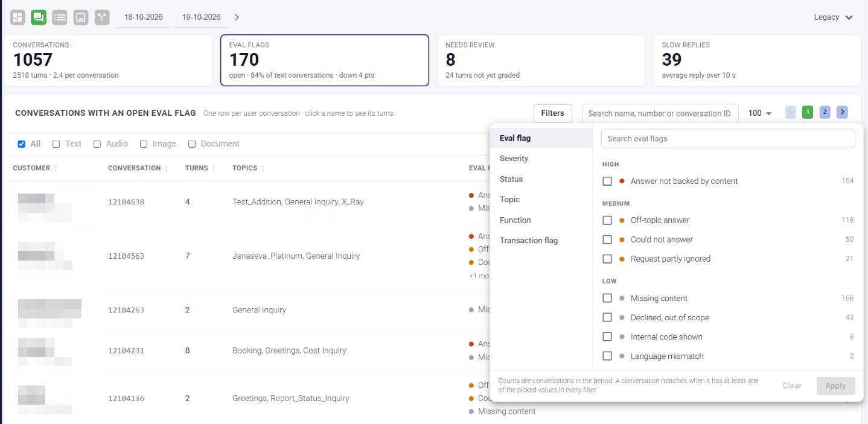This screenshot has width=868, height=424.
Task: Tick the Text media filter checkbox
Action: coord(56,144)
